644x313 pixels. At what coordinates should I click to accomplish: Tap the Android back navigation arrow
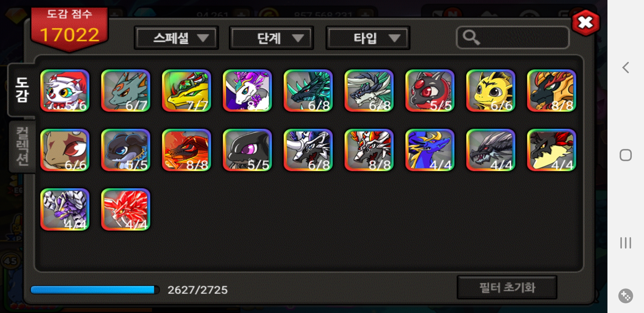626,68
